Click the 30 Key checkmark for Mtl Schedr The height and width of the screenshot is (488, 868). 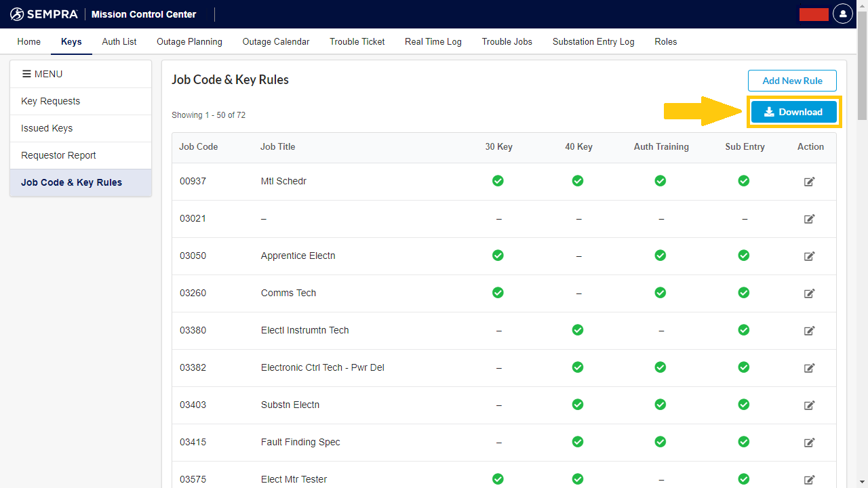(x=498, y=181)
